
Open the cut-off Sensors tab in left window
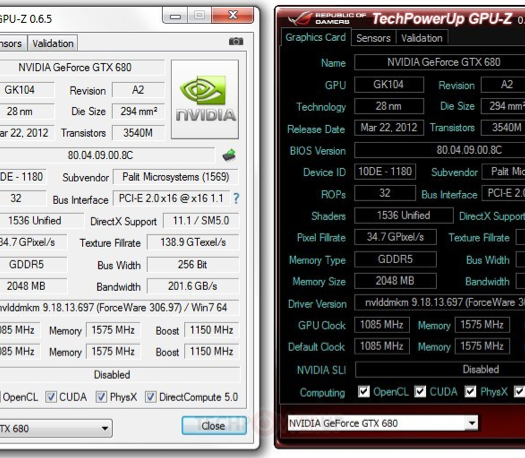point(12,43)
